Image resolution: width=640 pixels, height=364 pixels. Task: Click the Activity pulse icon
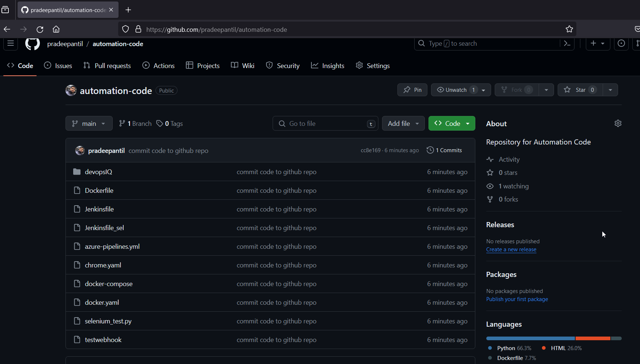click(490, 159)
